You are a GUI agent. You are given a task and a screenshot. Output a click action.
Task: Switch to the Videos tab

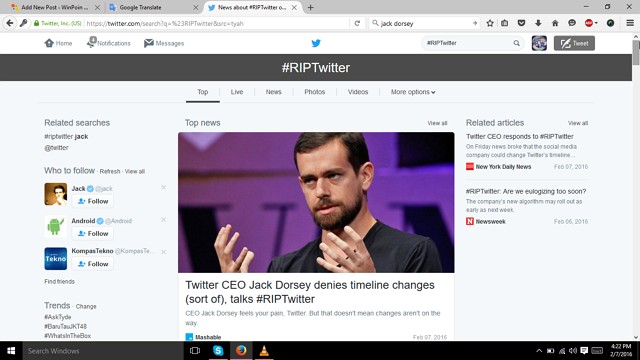[x=358, y=92]
